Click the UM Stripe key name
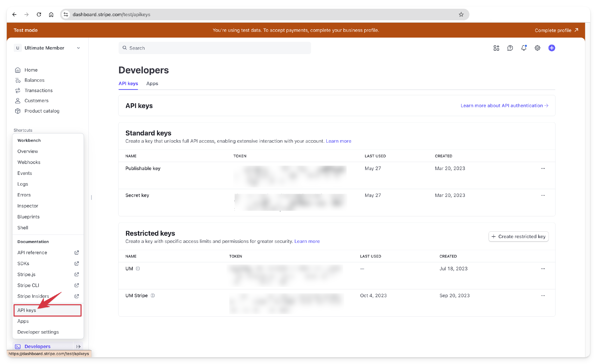 [x=136, y=295]
